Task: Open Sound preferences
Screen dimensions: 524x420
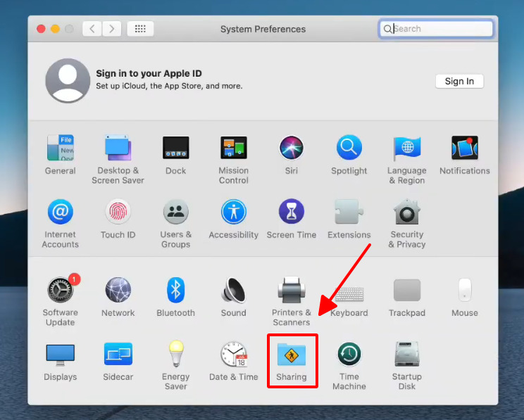Action: [x=234, y=290]
